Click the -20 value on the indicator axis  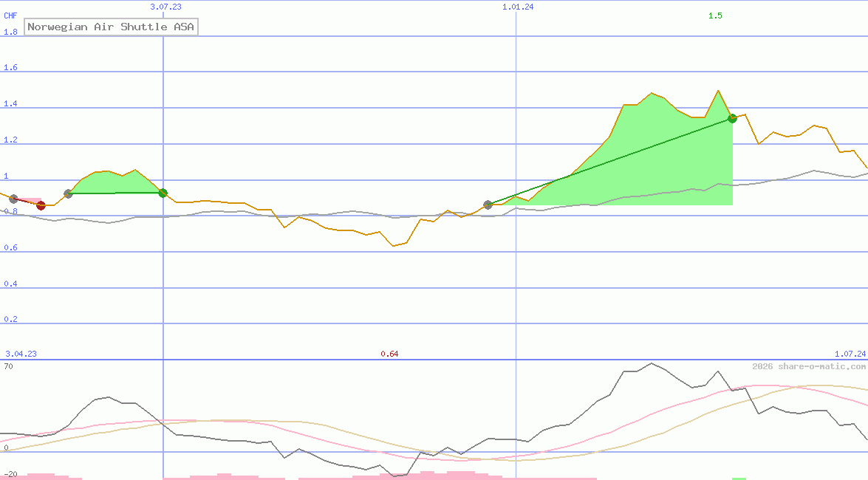click(10, 474)
